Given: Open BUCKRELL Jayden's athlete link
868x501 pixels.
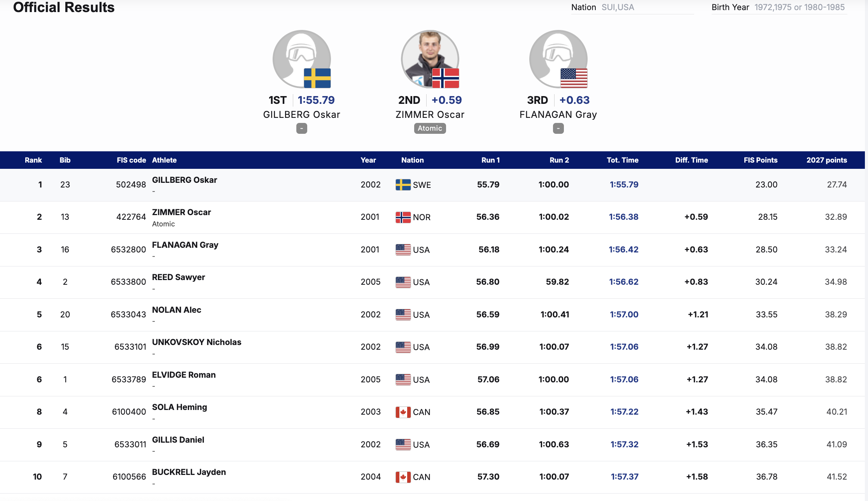Looking at the screenshot, I should 189,472.
